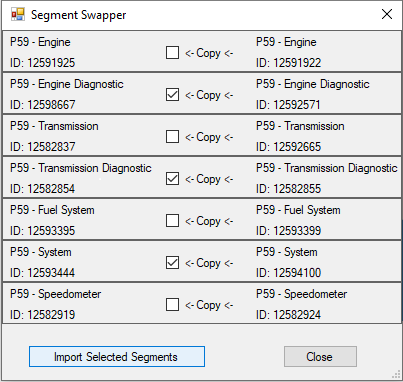Click the ID 12582919 Speedometer label
Screen dimensions: 403x382
pos(43,315)
